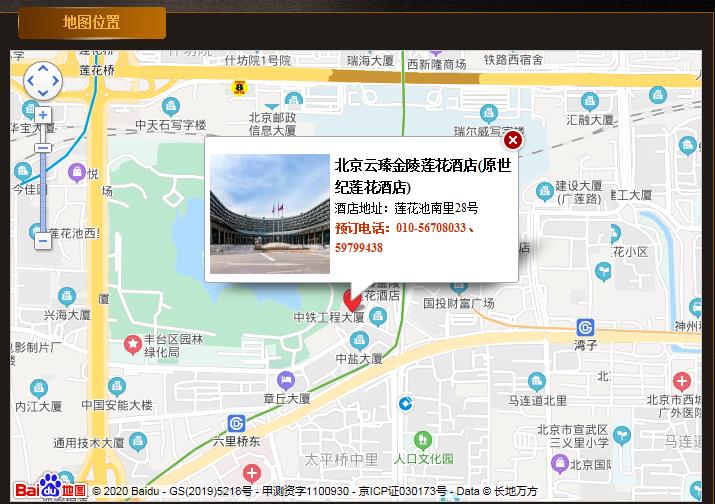This screenshot has height=504, width=715.
Task: Click the 汇融大厦 building icon
Action: (590, 102)
